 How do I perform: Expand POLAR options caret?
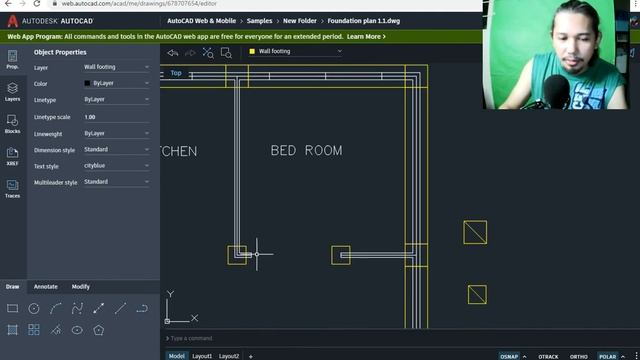623,356
